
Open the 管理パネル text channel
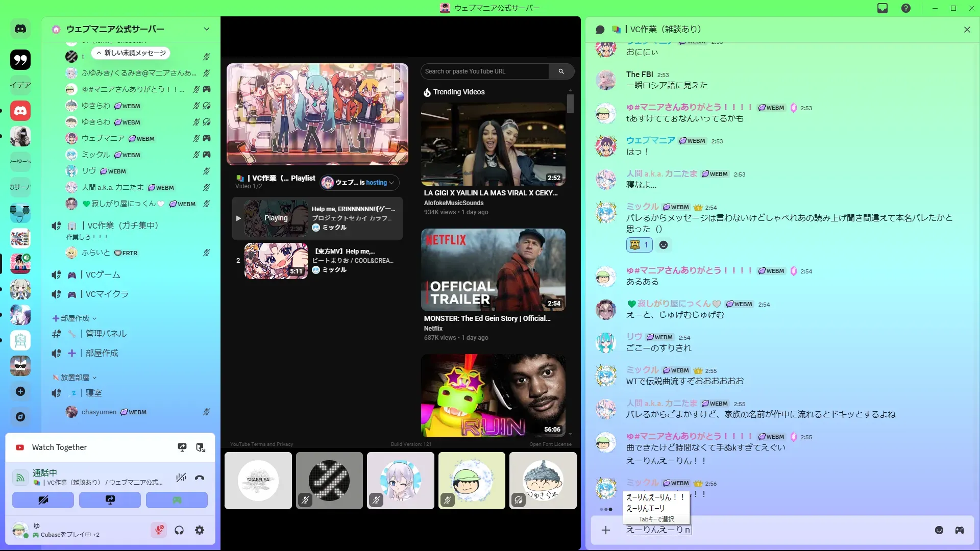(x=106, y=334)
